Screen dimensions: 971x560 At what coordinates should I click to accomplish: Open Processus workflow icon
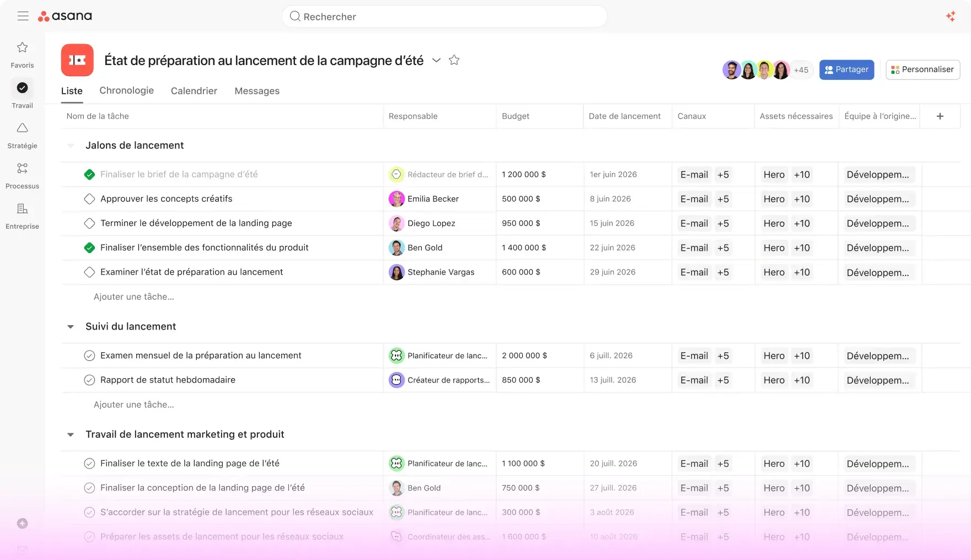(x=22, y=168)
